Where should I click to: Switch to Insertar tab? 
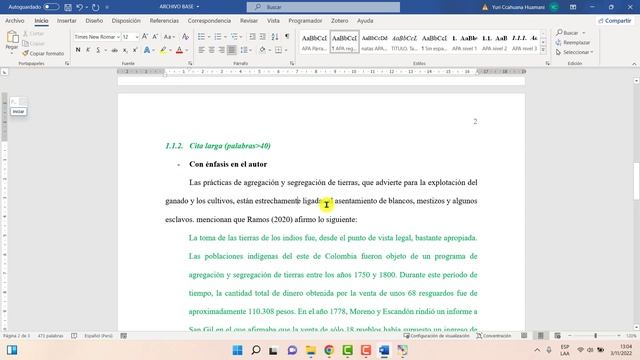(67, 20)
